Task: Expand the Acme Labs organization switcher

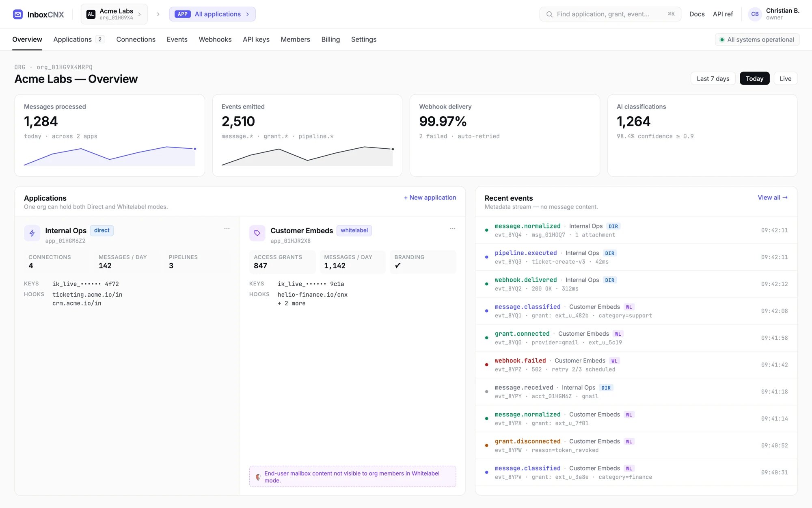Action: click(114, 14)
